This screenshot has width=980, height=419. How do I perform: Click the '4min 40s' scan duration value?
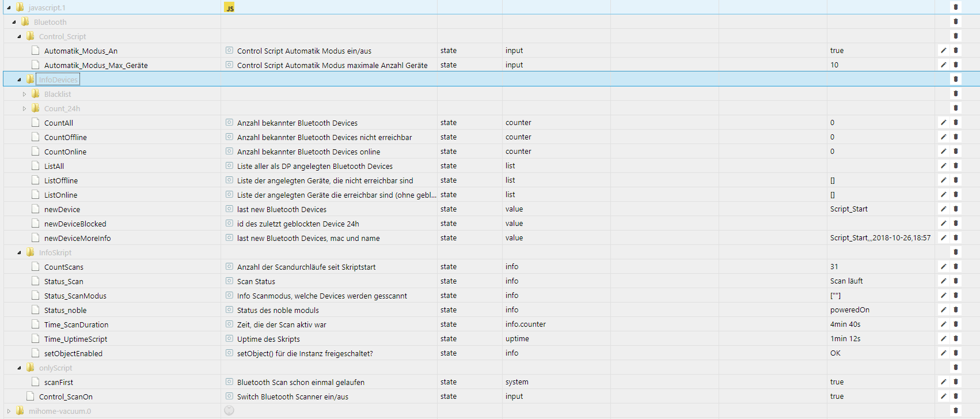coord(845,324)
